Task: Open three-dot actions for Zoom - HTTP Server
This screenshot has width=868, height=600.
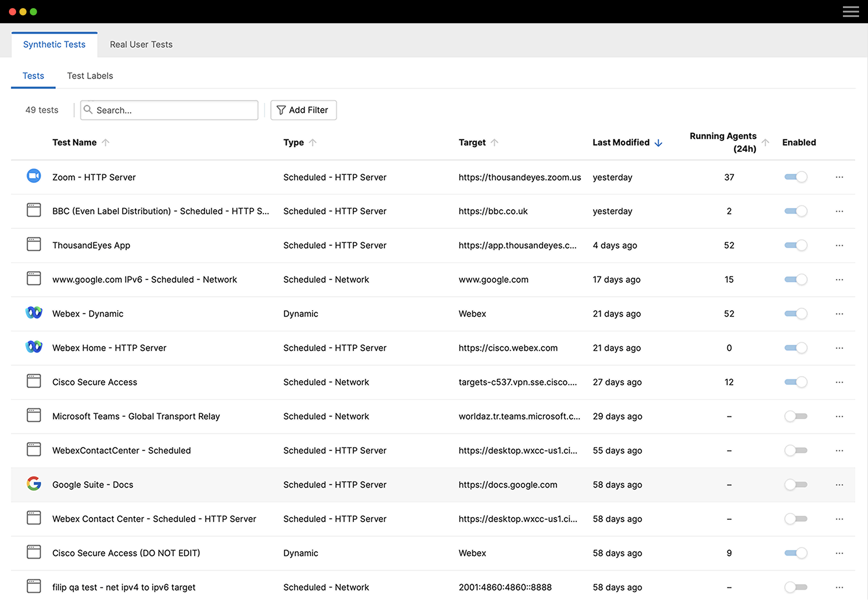Action: tap(839, 177)
